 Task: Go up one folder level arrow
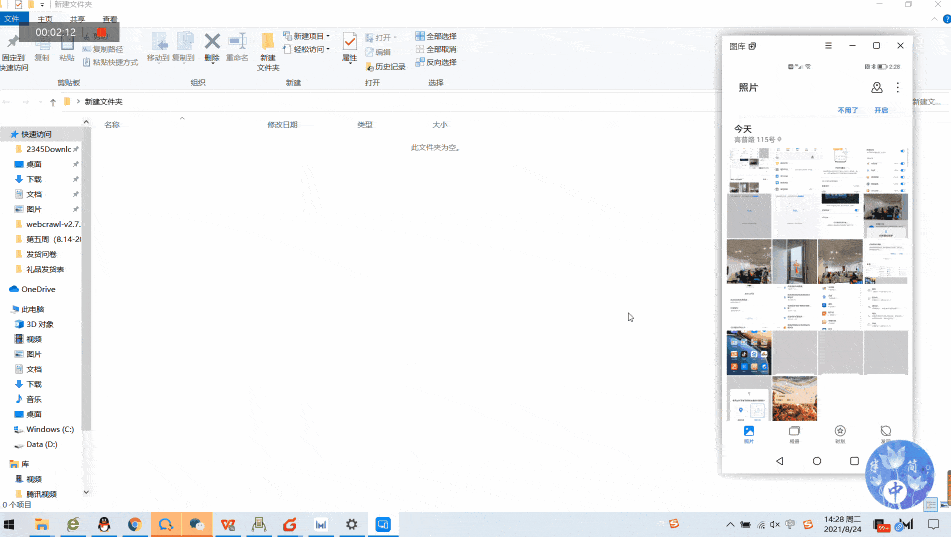coord(53,102)
